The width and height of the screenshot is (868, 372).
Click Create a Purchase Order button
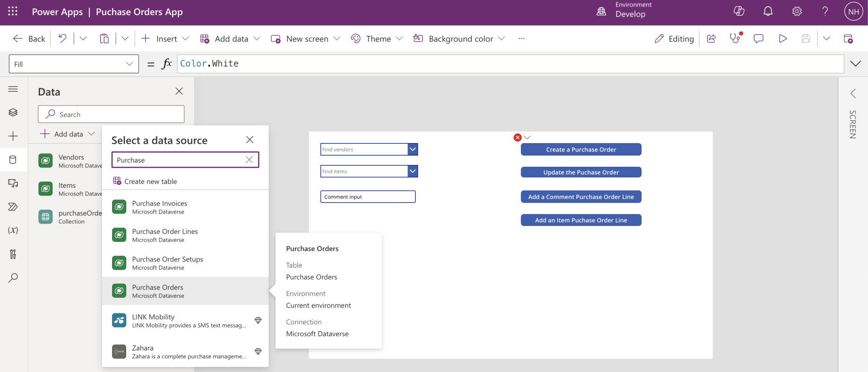pos(581,149)
